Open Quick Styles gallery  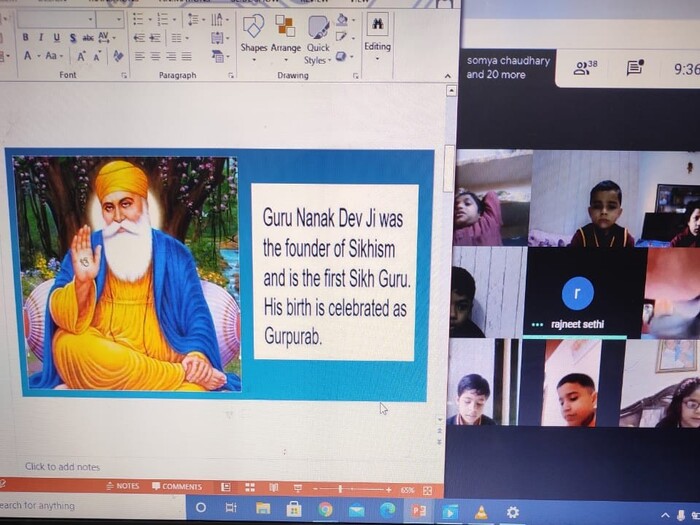(x=317, y=40)
